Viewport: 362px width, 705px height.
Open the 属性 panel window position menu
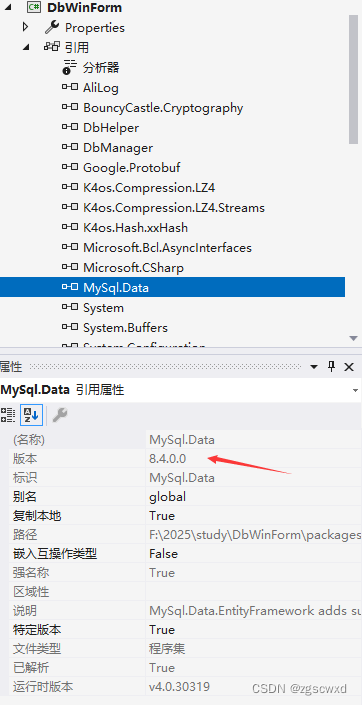[314, 367]
